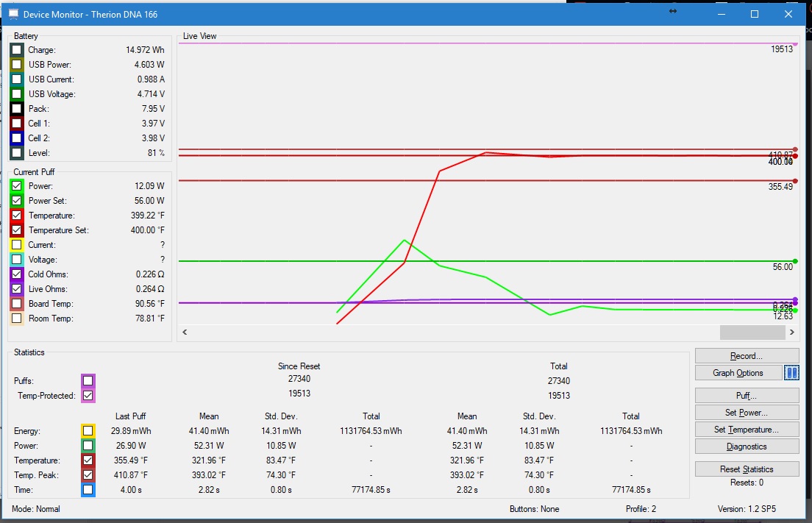Open the Graph Options menu
812x523 pixels.
coord(738,373)
